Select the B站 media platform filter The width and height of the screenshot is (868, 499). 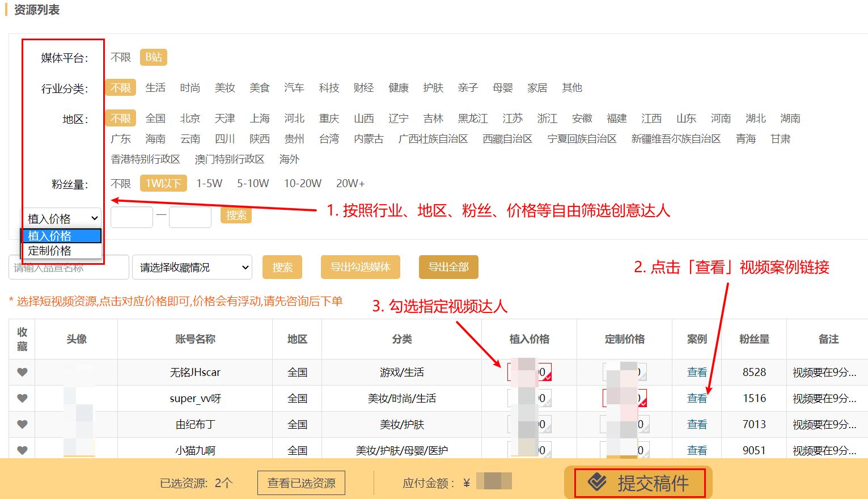tap(154, 57)
